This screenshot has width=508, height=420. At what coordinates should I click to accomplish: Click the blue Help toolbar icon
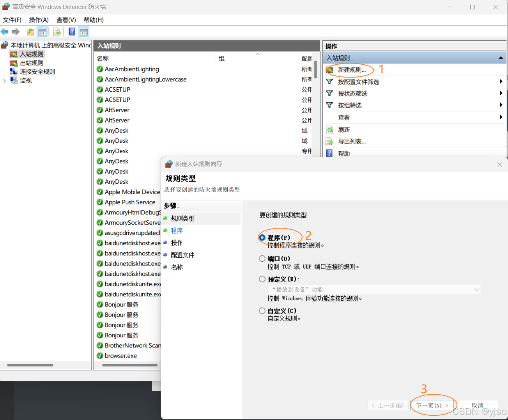click(x=72, y=32)
